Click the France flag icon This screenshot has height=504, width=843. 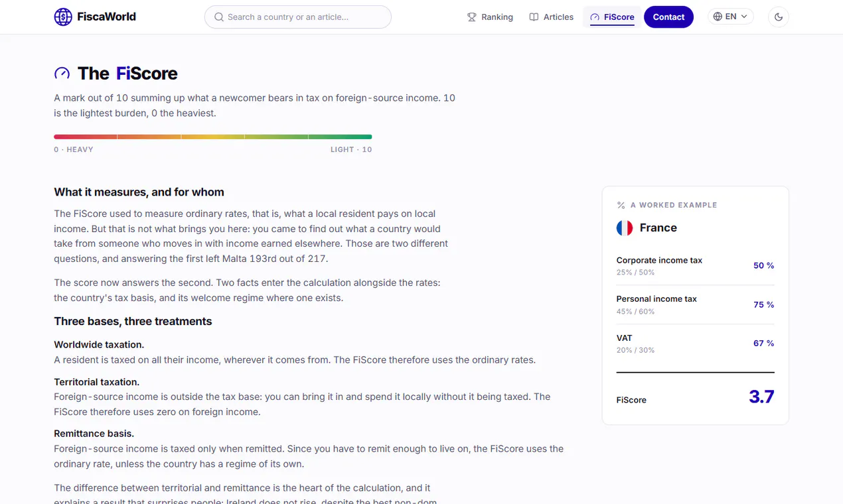(625, 228)
